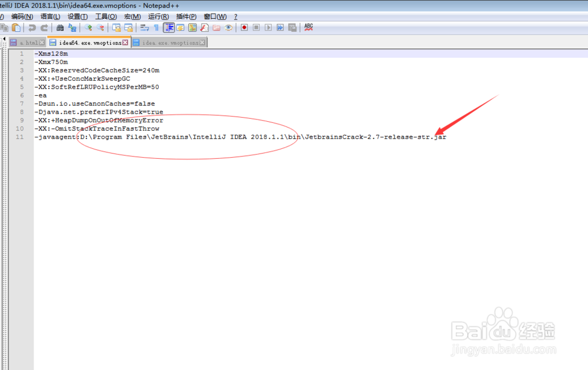Toggle the indent guide button
This screenshot has height=370, width=588.
169,28
